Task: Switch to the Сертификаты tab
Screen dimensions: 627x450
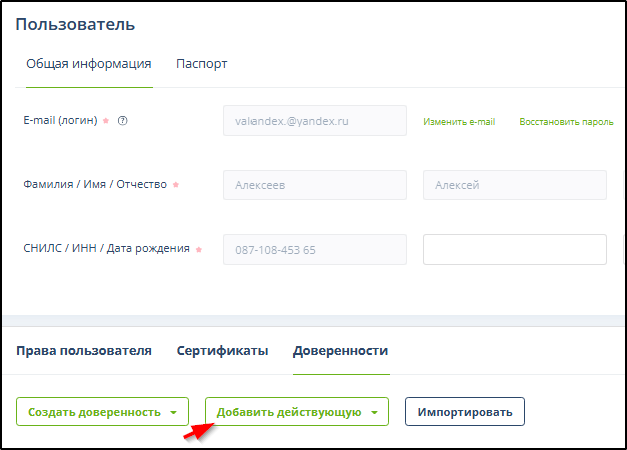Action: tap(222, 351)
